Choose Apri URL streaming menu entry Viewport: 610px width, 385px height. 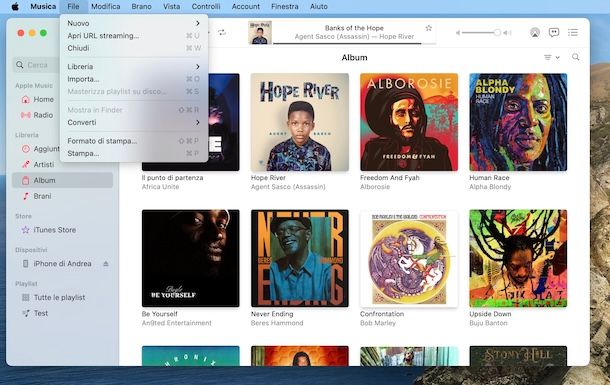click(134, 36)
